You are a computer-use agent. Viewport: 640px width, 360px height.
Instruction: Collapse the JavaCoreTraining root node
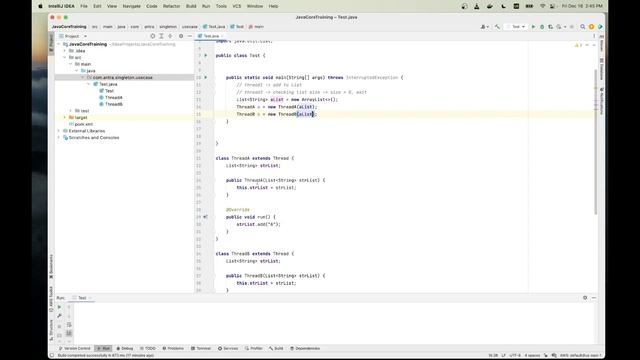pos(59,44)
